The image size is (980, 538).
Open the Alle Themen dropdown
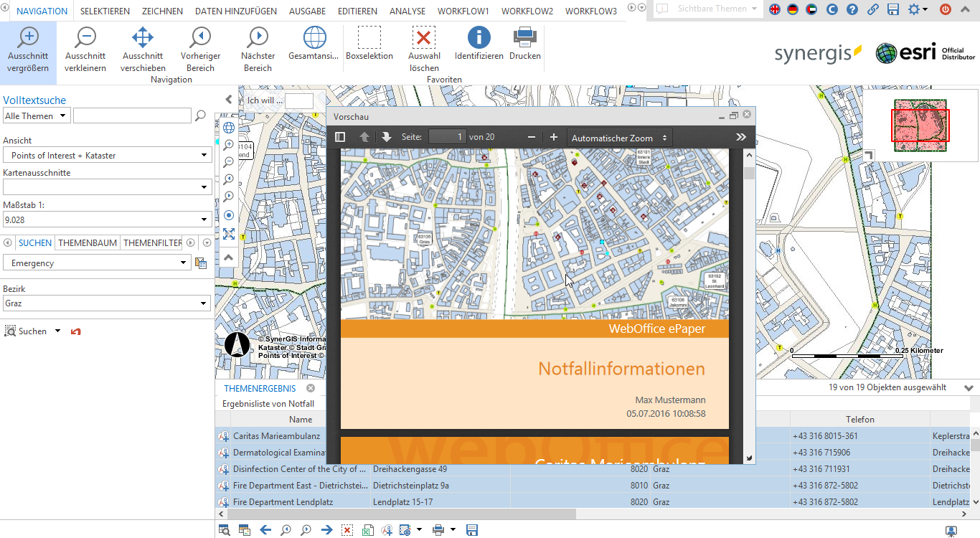point(36,115)
